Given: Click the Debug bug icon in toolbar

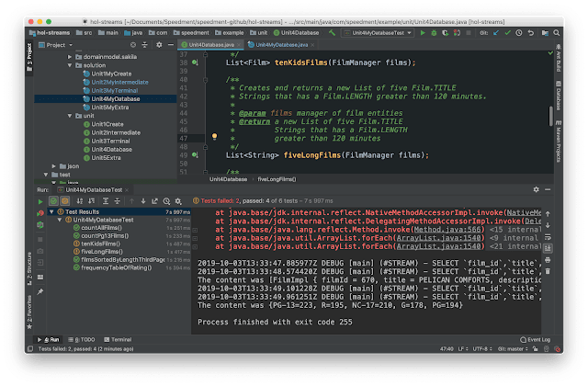Looking at the screenshot, I should point(434,33).
